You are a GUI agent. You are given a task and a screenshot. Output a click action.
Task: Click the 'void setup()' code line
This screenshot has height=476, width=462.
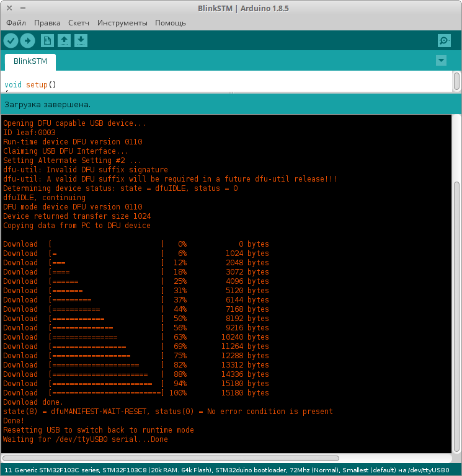[x=30, y=85]
